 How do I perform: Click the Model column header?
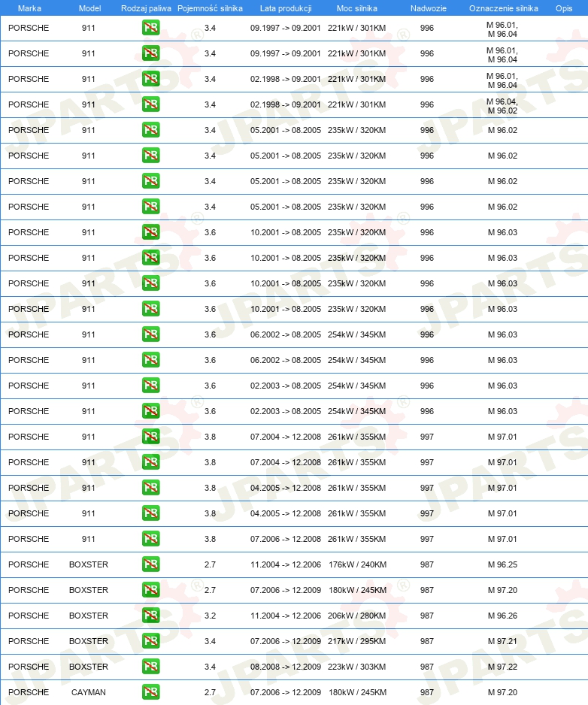(x=90, y=8)
